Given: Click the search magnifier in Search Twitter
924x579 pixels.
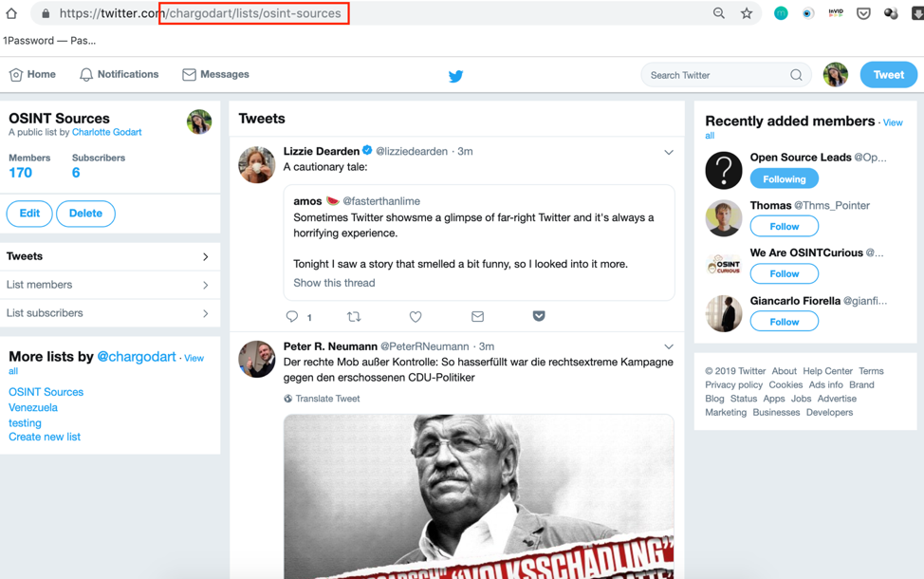Looking at the screenshot, I should tap(796, 75).
